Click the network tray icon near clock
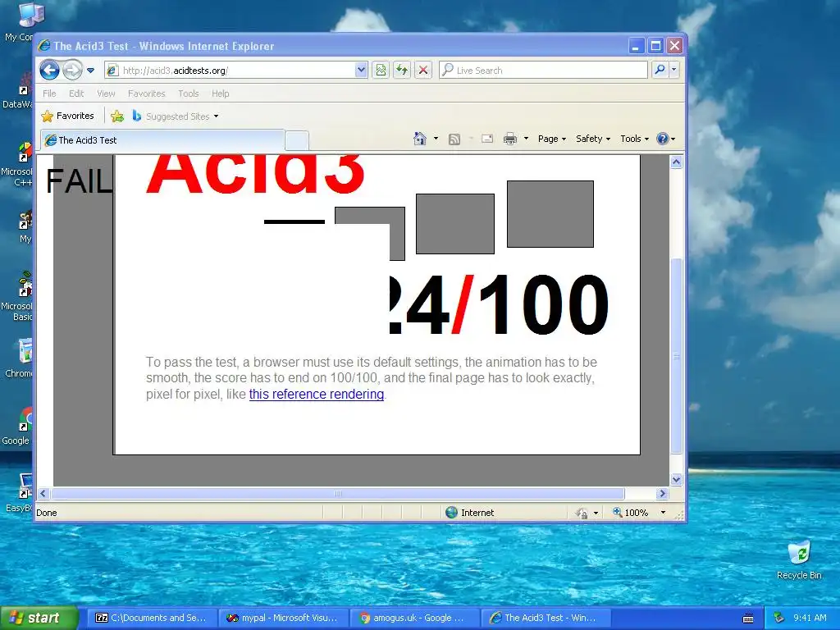Viewport: 840px width, 630px height. pos(779,618)
